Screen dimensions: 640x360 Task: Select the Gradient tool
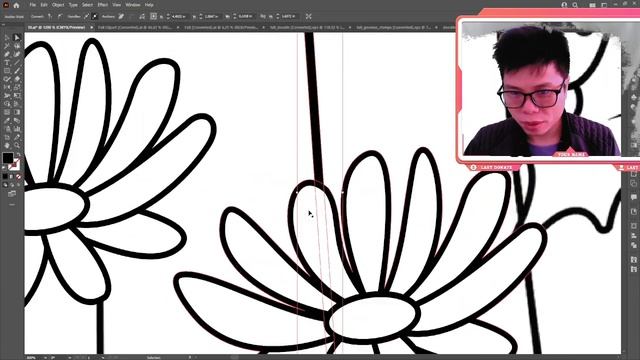pyautogui.click(x=17, y=112)
